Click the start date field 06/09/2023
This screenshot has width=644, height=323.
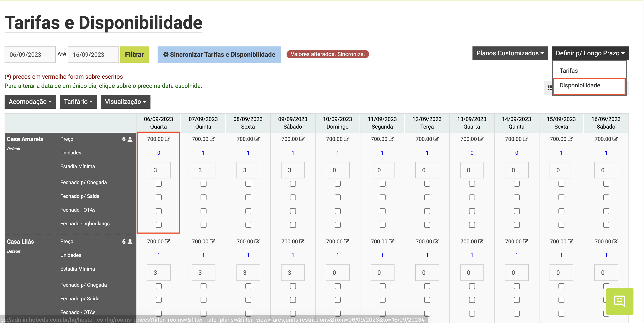point(30,54)
